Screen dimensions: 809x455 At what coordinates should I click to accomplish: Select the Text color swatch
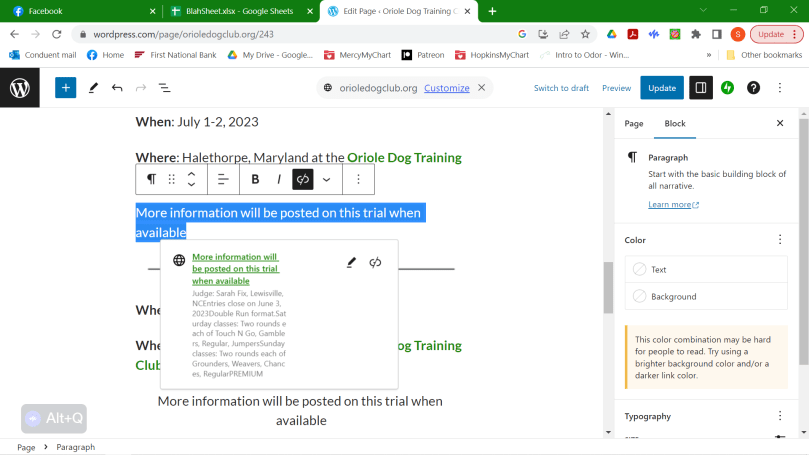[x=658, y=270]
